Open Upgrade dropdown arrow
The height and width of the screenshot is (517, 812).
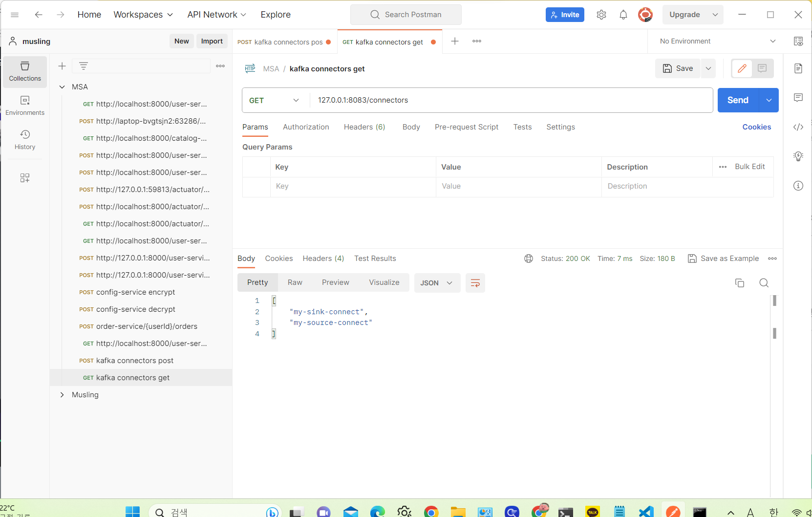pos(715,15)
